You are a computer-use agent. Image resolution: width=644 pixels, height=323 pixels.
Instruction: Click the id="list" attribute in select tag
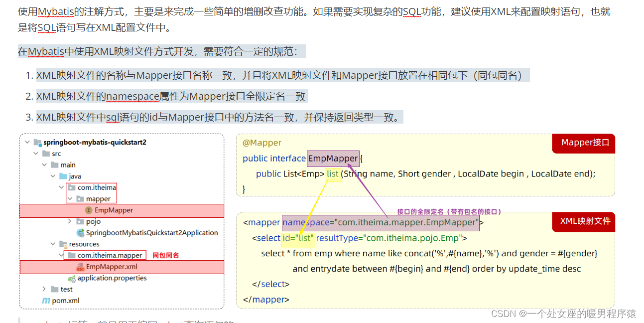click(x=298, y=238)
